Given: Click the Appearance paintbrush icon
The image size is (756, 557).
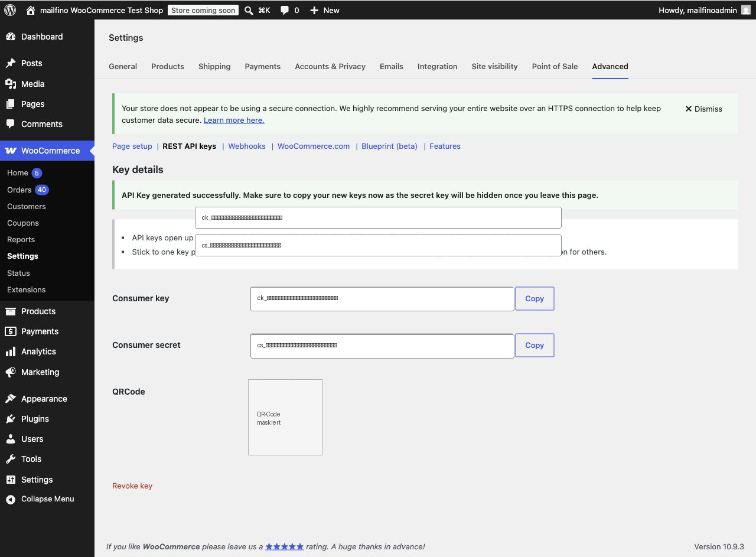Looking at the screenshot, I should tap(11, 399).
